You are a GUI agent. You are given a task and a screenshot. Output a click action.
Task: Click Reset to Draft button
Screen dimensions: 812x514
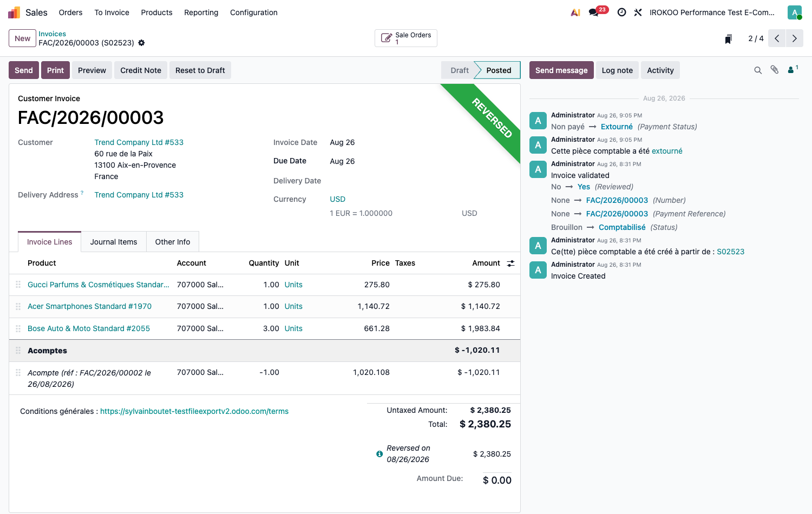(200, 70)
